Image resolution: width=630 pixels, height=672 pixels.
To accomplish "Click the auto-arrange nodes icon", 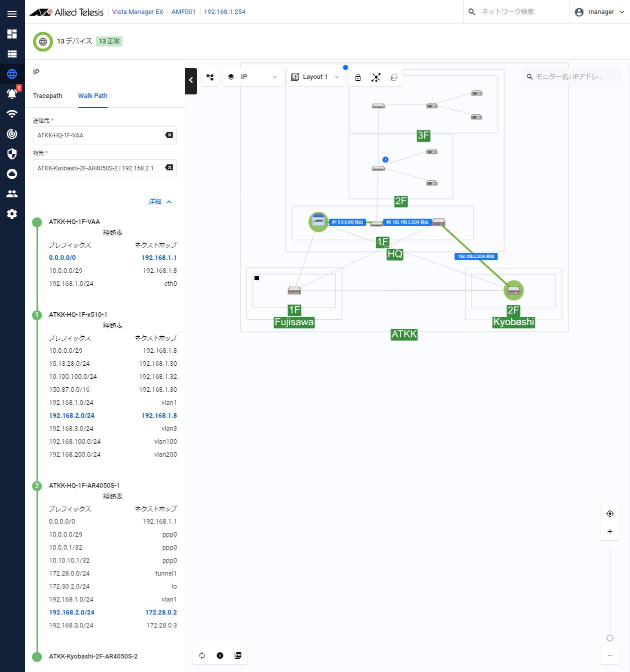I will coord(376,77).
